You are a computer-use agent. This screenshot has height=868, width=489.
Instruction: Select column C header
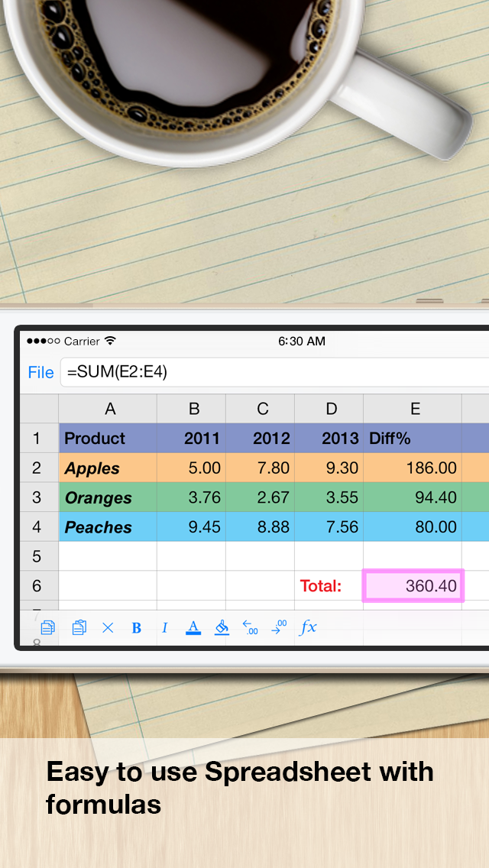click(x=261, y=409)
